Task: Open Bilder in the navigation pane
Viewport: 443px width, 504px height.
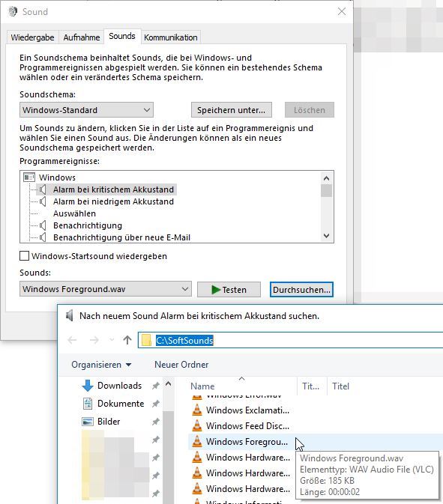Action: point(109,422)
